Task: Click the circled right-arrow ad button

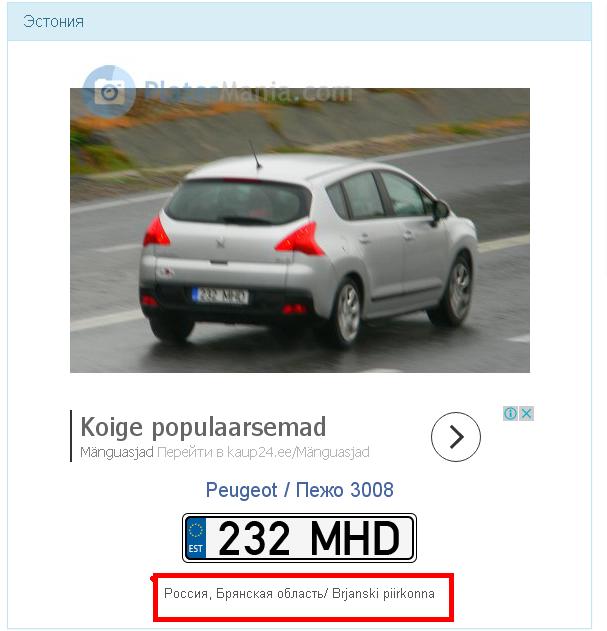Action: click(456, 437)
